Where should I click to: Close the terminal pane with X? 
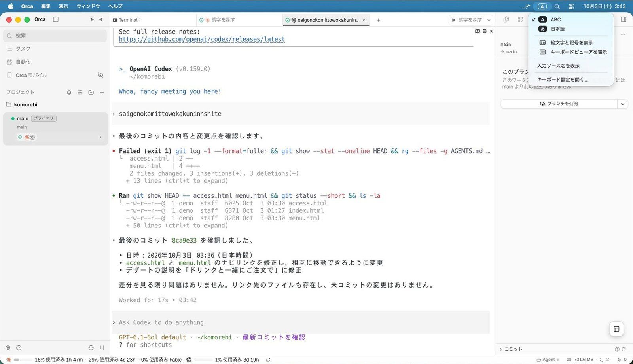coord(491,31)
